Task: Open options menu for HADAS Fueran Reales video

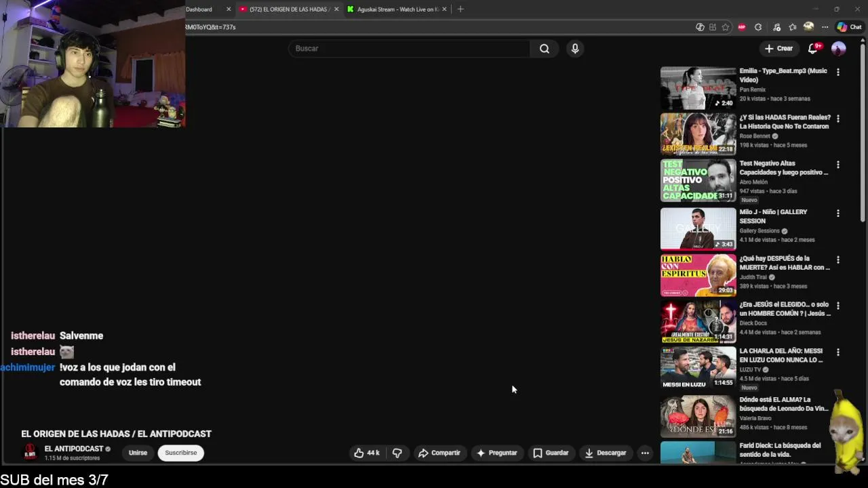Action: [x=838, y=119]
